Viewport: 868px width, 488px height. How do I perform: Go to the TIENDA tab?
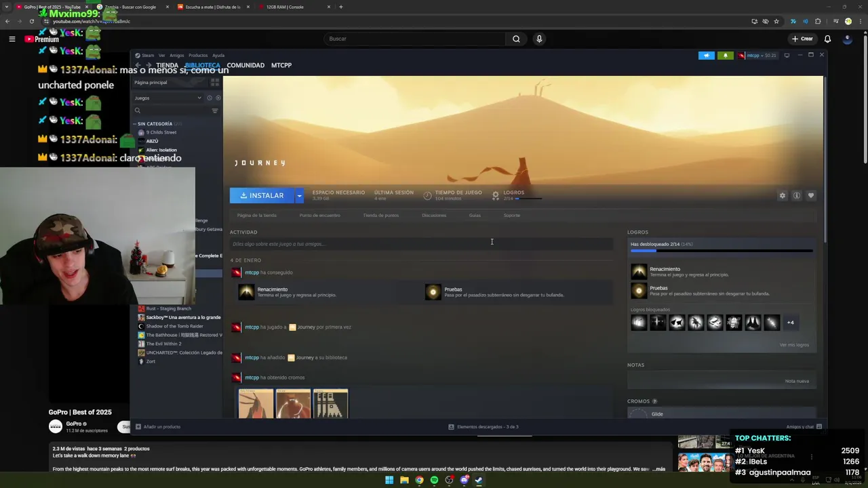167,65
